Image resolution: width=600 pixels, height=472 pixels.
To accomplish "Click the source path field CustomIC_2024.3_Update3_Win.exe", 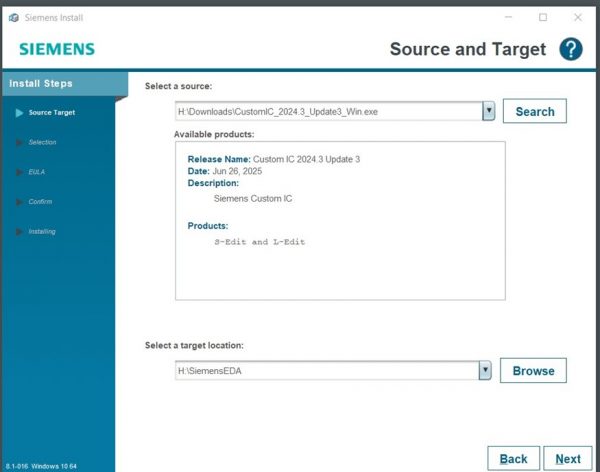I will point(328,111).
